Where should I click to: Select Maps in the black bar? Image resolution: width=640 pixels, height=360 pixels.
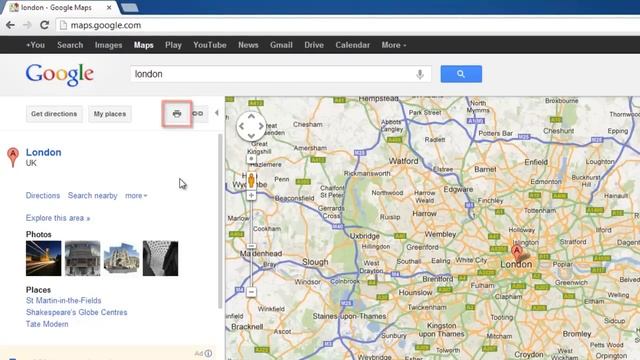(x=144, y=45)
